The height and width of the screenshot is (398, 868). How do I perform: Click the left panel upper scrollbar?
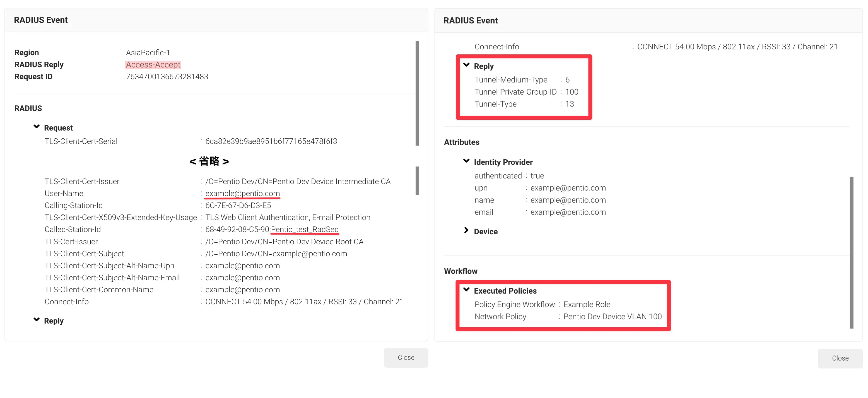pos(417,93)
